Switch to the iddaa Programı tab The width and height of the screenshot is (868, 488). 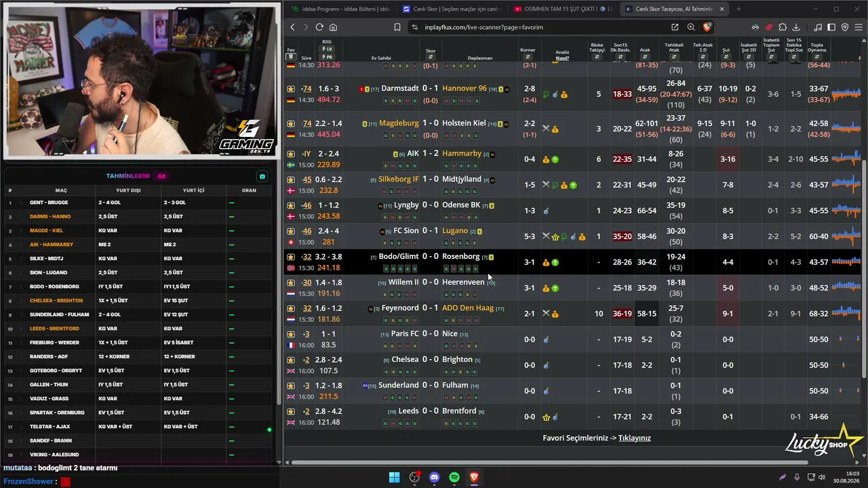click(340, 9)
